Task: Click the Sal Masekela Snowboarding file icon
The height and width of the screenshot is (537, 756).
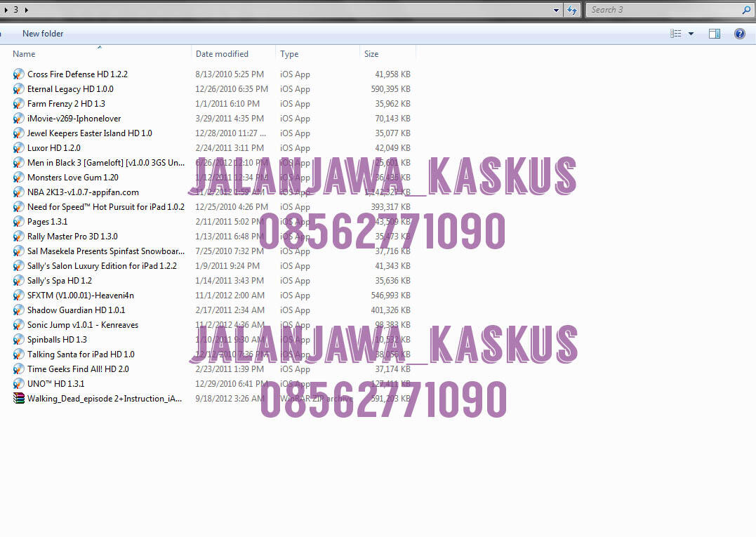Action: point(18,251)
